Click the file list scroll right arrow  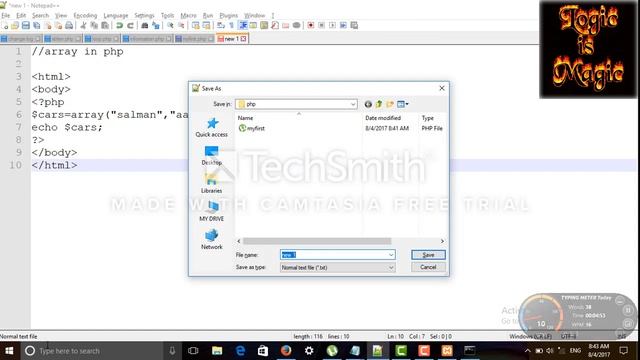click(x=442, y=241)
